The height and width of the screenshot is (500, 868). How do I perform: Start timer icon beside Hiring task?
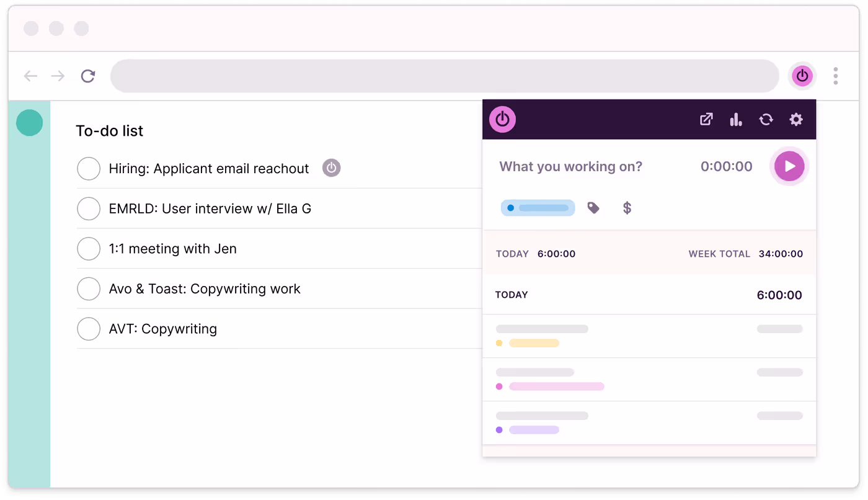click(x=331, y=167)
